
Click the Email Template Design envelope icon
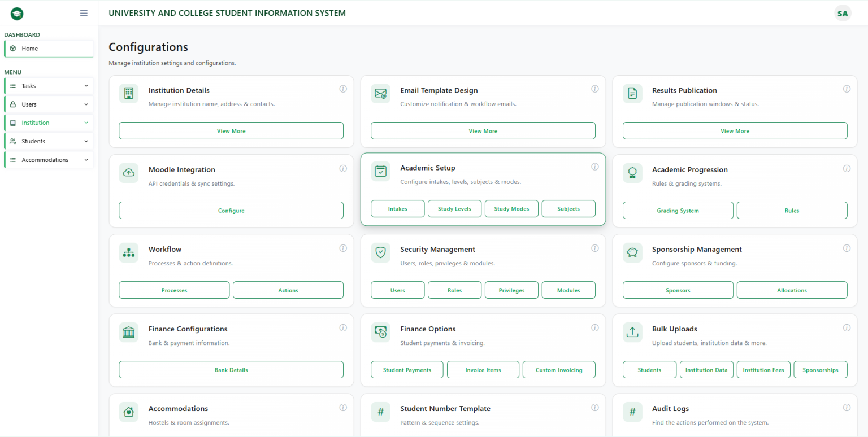[x=380, y=94]
